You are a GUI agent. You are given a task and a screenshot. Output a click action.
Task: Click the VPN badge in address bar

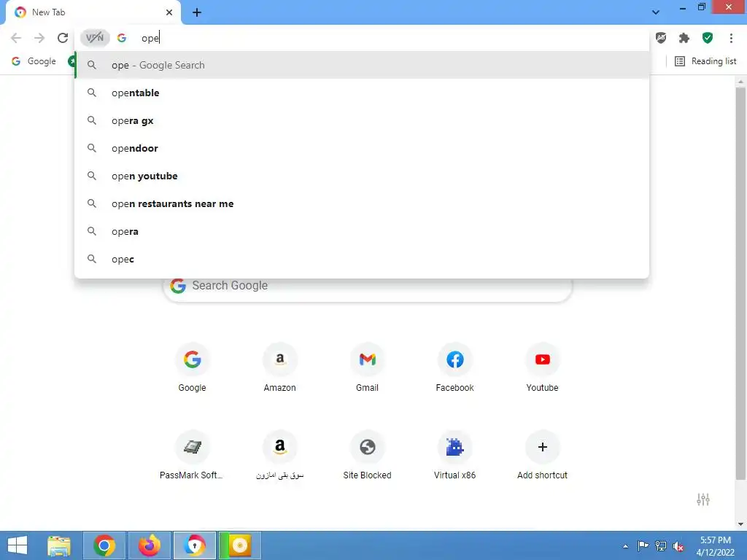coord(95,38)
